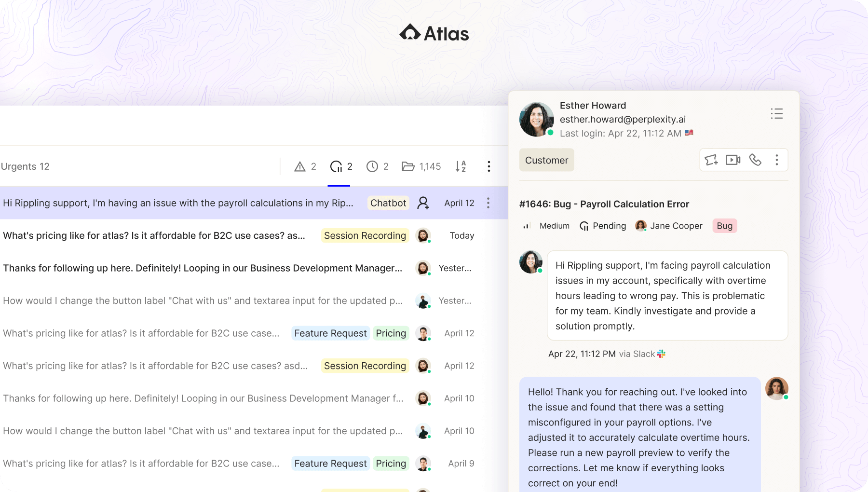Image resolution: width=868 pixels, height=492 pixels.
Task: Open the folder filter showing 1,145
Action: pyautogui.click(x=421, y=166)
